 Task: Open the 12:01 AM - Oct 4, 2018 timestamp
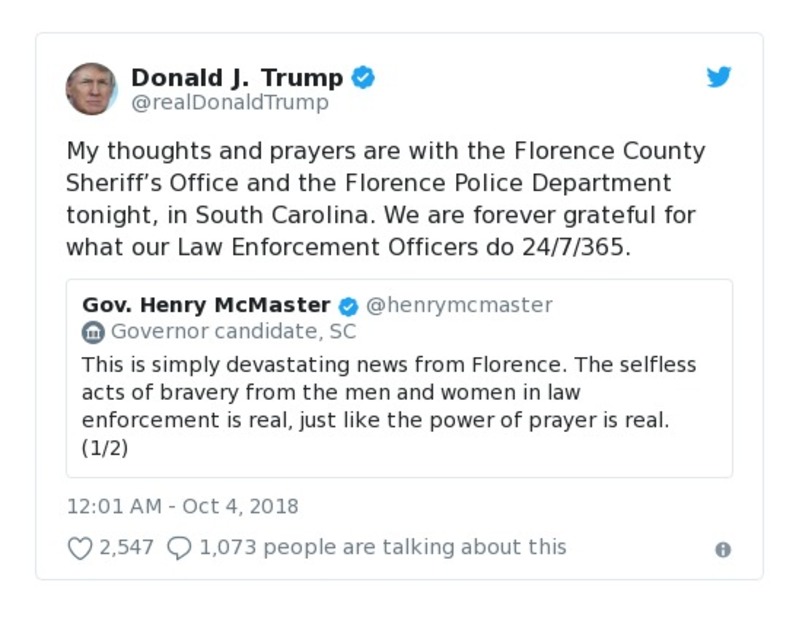coord(183,506)
